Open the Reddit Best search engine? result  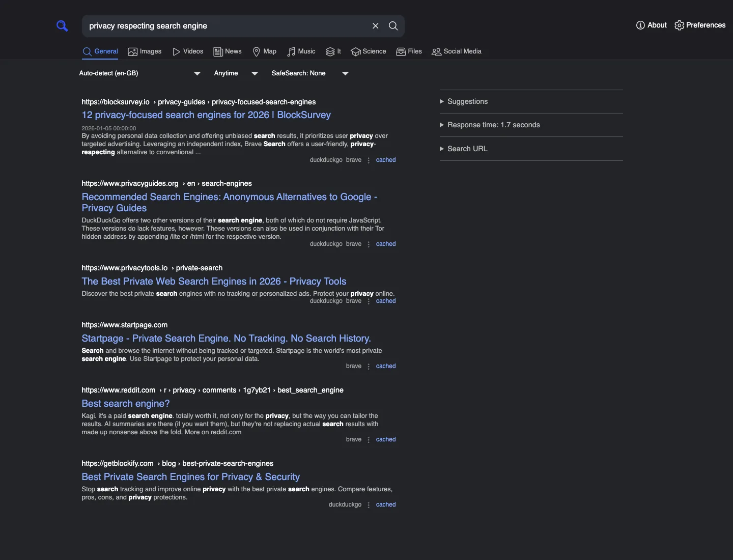point(126,404)
